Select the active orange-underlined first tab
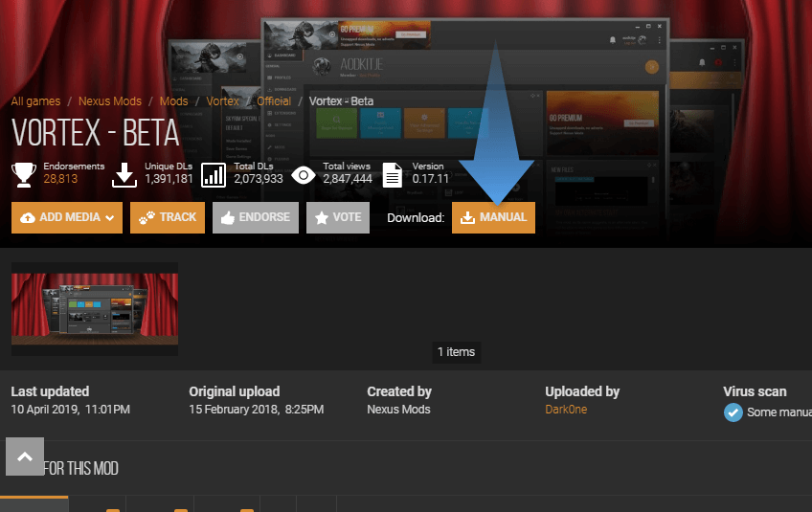812x512 pixels. [x=34, y=503]
